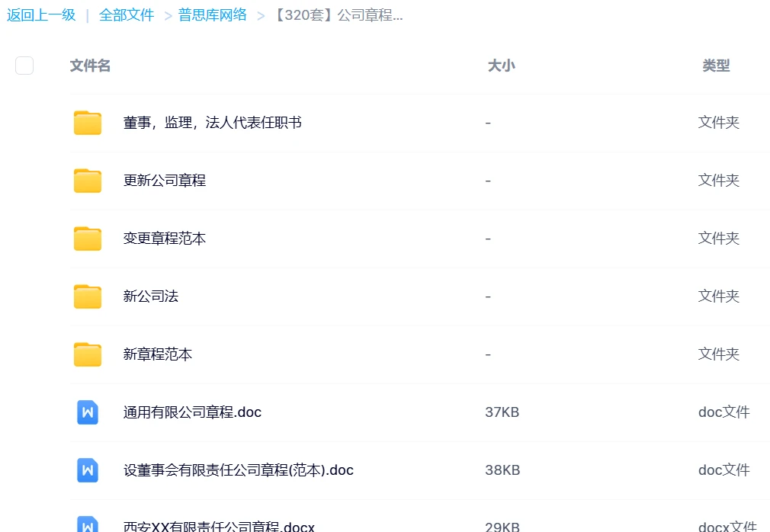Click folder icon for 更新公司章程
This screenshot has width=770, height=532.
[88, 181]
